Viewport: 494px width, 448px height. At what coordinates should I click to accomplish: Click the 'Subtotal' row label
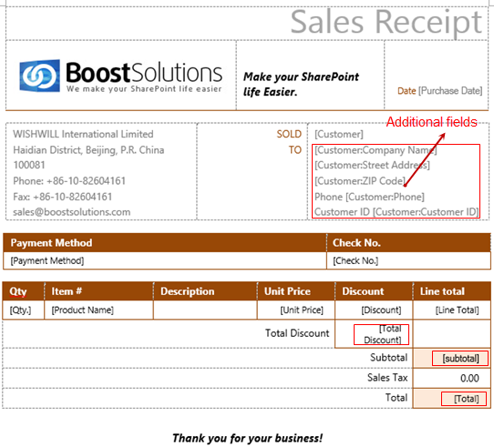point(389,358)
